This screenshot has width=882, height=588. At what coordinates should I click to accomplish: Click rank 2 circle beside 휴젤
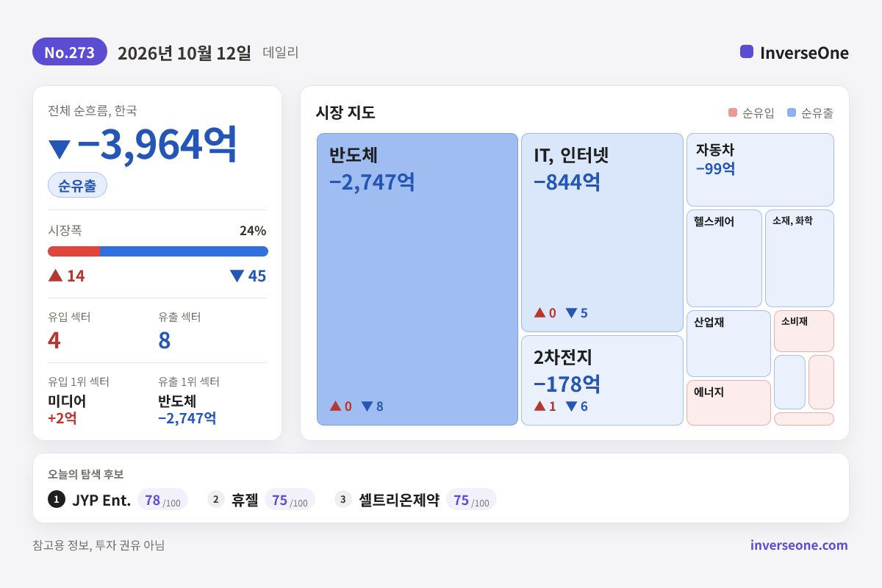point(216,499)
